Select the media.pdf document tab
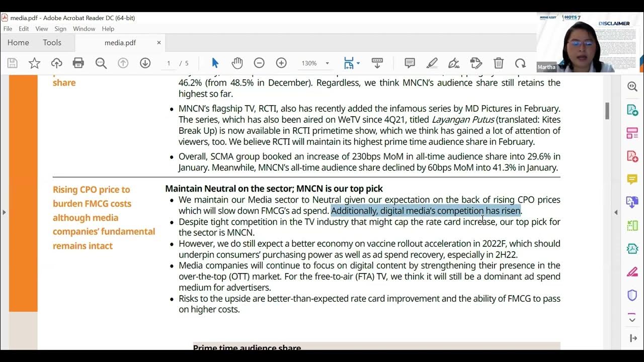Screen dimensions: 644x362 pyautogui.click(x=120, y=43)
